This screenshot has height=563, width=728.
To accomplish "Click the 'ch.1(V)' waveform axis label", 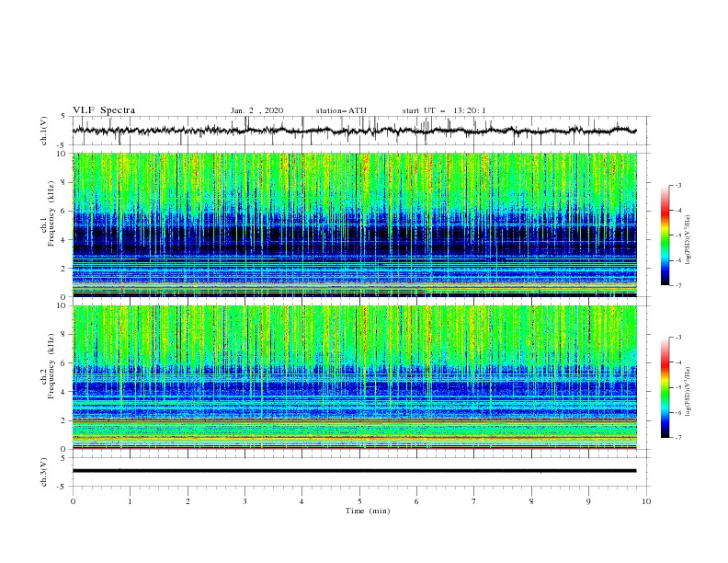I will (x=44, y=131).
